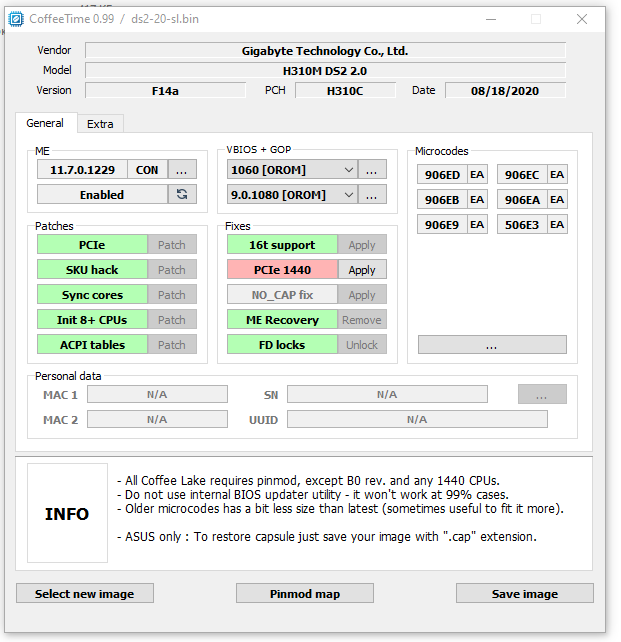
Task: Select microcode 906E9 entry
Action: click(x=442, y=224)
